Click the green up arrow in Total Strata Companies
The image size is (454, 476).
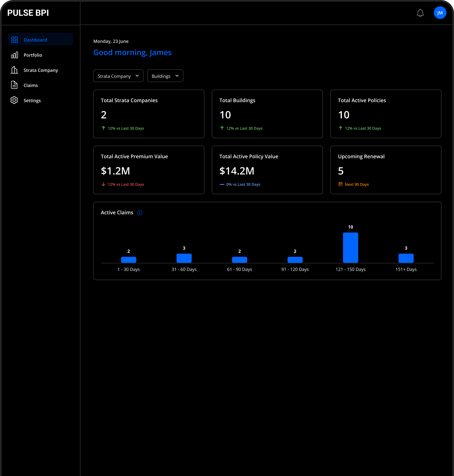(103, 128)
